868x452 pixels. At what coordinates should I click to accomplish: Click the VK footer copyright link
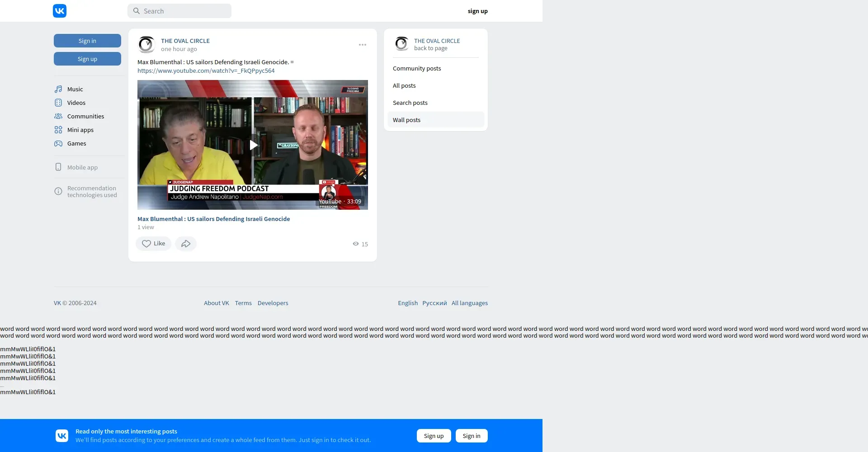click(x=57, y=303)
